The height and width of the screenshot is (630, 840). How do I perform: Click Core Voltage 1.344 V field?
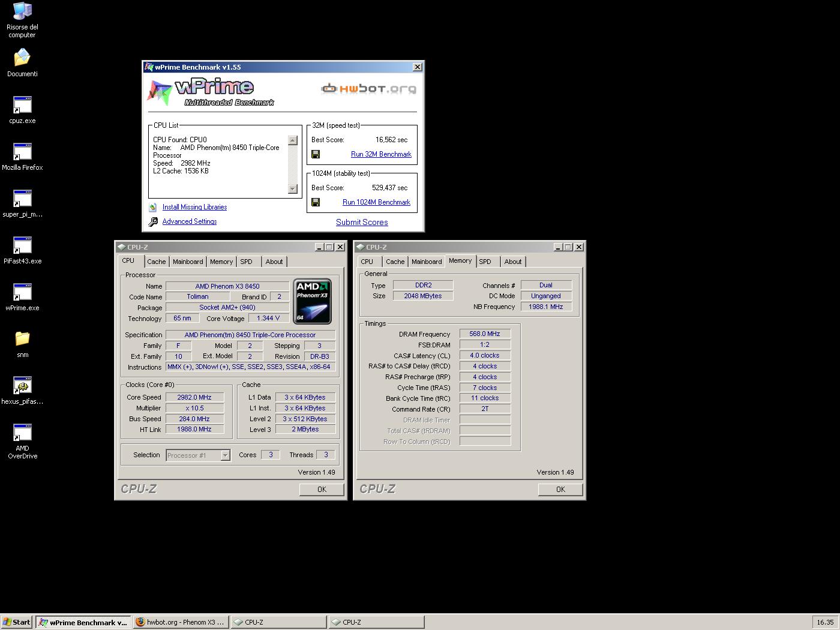(268, 318)
